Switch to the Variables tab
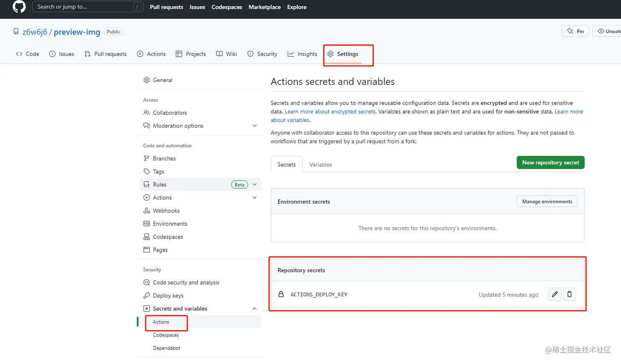The width and height of the screenshot is (621, 364). [321, 165]
